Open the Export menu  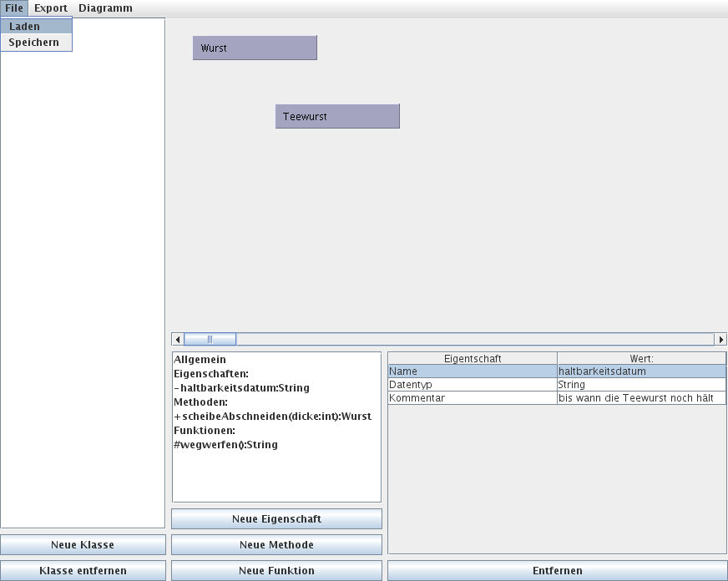click(x=51, y=8)
